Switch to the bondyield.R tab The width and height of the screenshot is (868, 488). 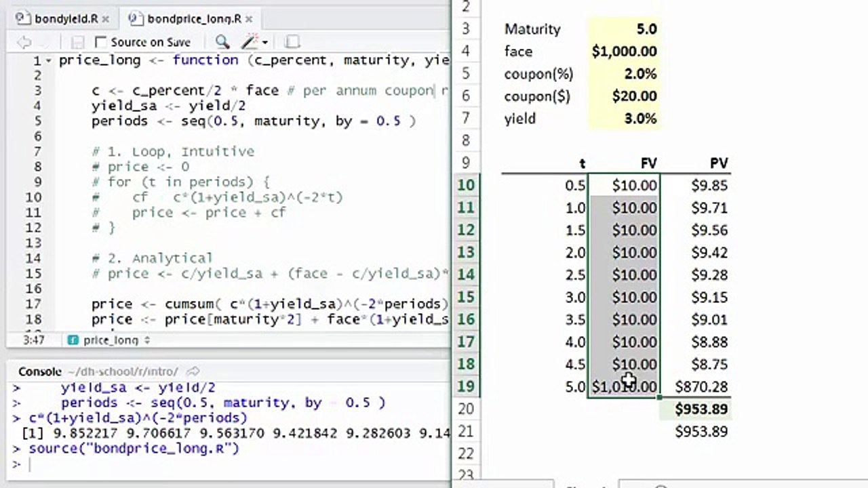point(66,18)
